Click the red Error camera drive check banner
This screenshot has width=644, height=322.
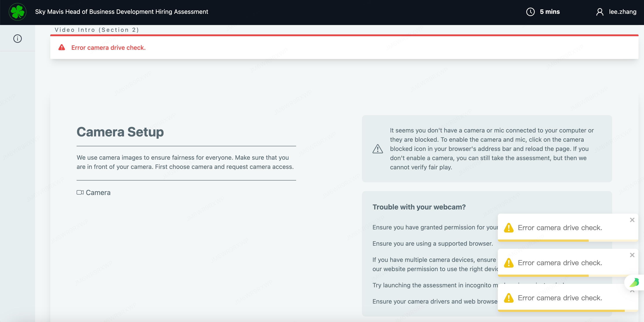[108, 47]
